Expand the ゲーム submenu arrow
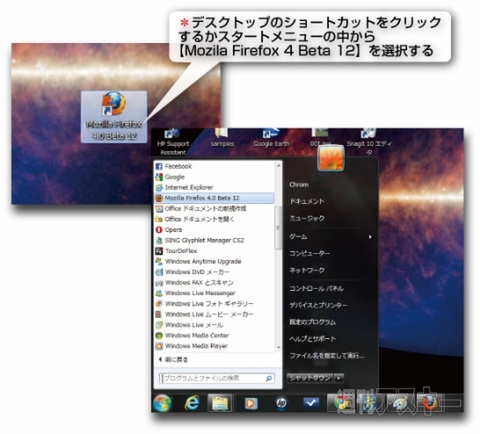This screenshot has height=434, width=480. pyautogui.click(x=370, y=237)
